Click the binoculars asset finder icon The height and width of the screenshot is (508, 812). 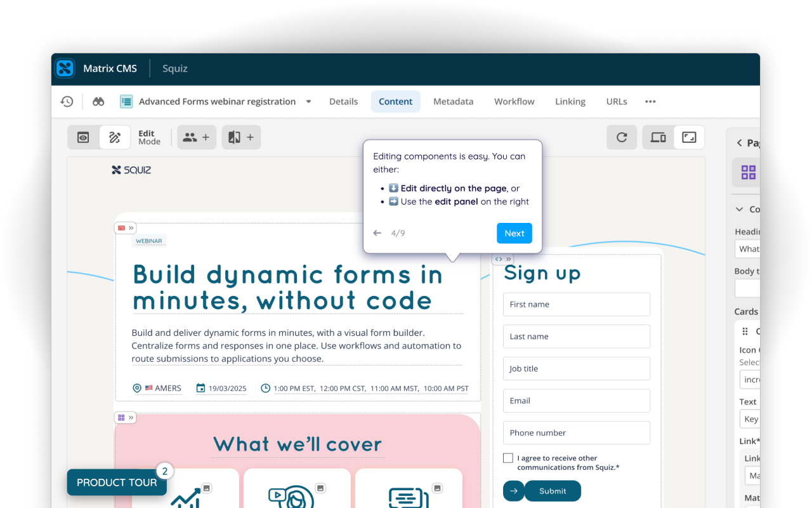[x=98, y=102]
